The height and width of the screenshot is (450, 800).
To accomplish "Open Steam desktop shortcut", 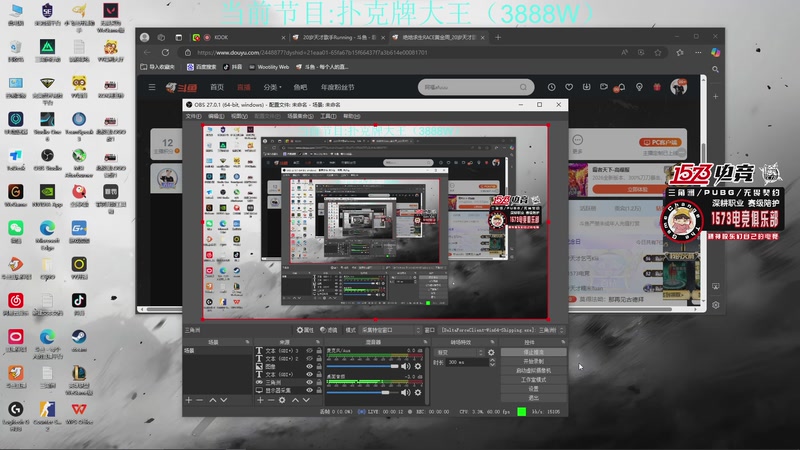I will tap(79, 340).
